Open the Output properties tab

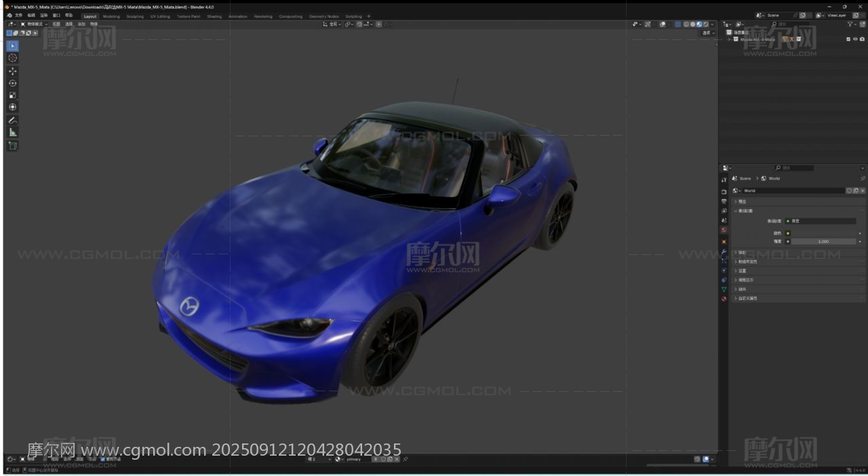pos(724,201)
